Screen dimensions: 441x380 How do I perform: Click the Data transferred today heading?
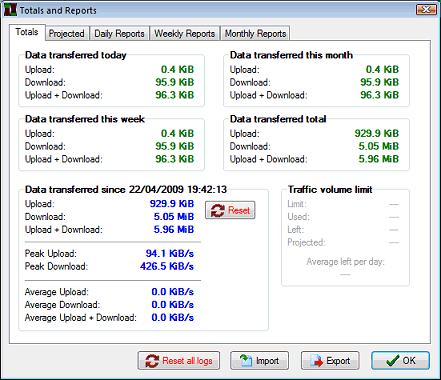pos(76,55)
